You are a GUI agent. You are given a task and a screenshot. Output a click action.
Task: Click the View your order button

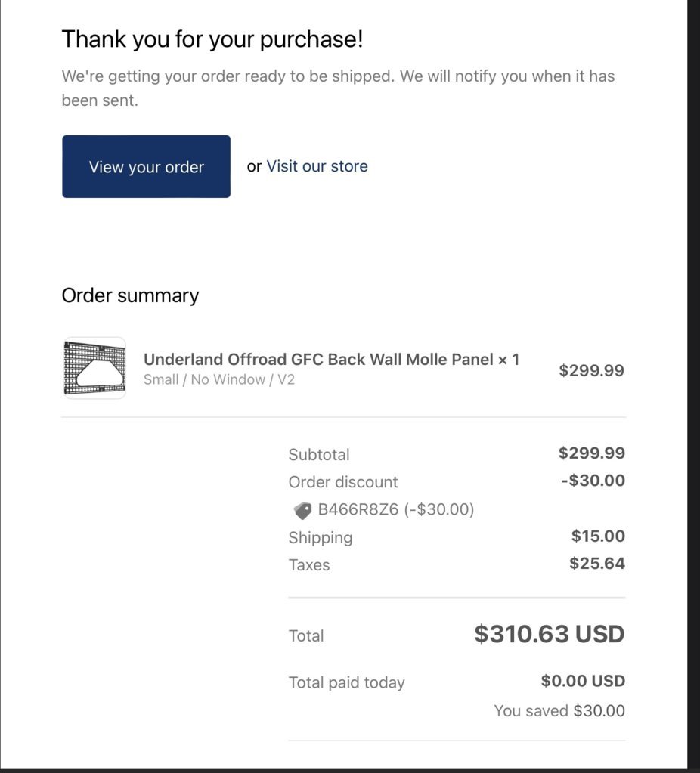(146, 167)
